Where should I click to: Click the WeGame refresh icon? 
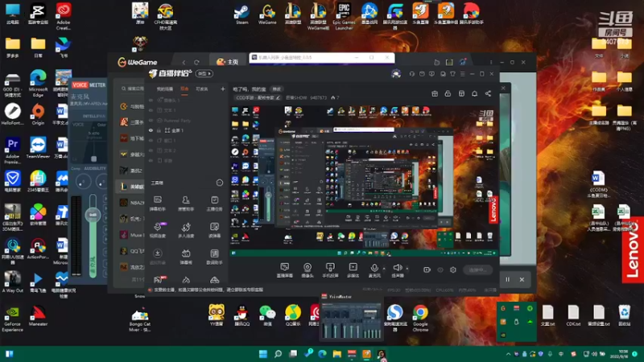196,63
